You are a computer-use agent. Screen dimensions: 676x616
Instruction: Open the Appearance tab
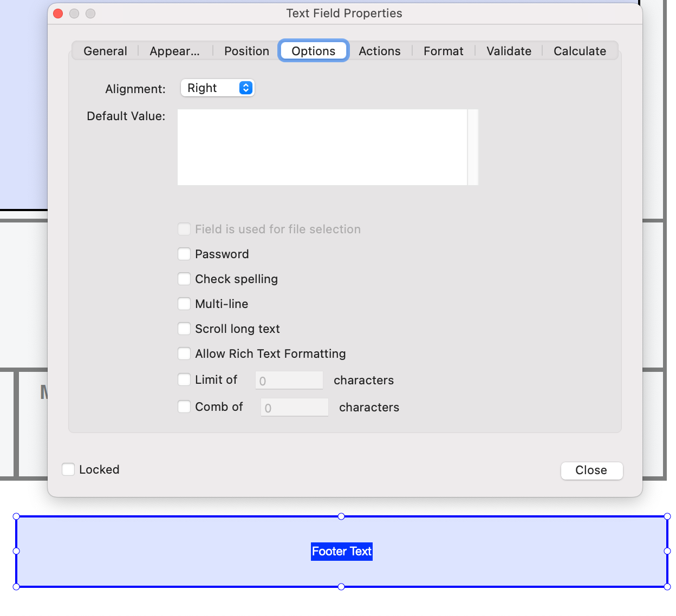(174, 50)
